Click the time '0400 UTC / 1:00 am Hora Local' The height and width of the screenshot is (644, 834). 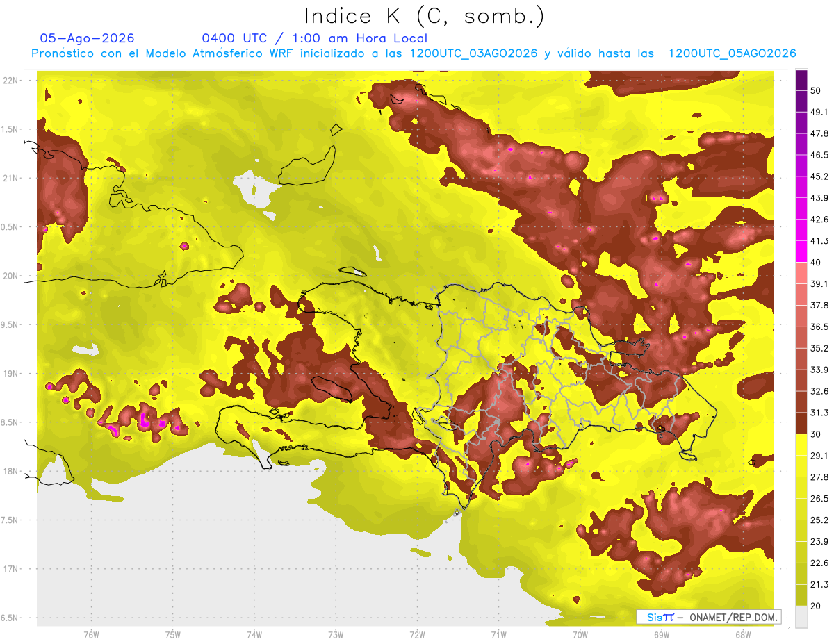pyautogui.click(x=314, y=38)
